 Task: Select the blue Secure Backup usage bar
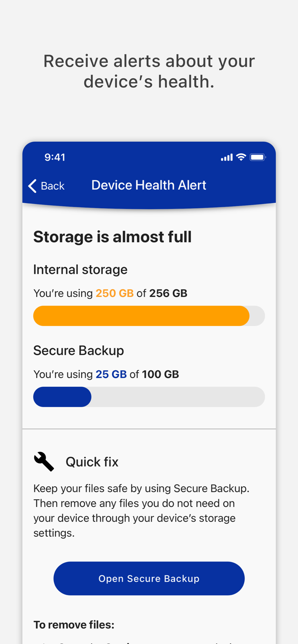62,396
